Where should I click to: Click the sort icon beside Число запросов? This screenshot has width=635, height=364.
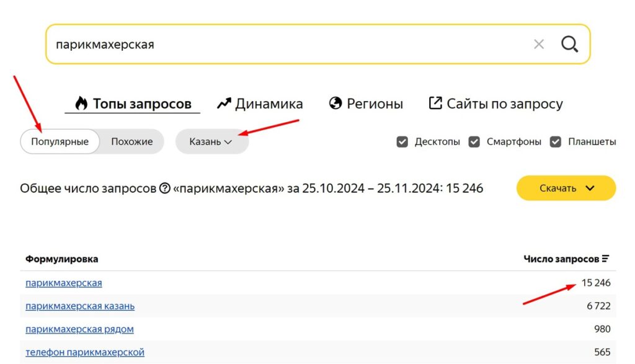click(605, 259)
